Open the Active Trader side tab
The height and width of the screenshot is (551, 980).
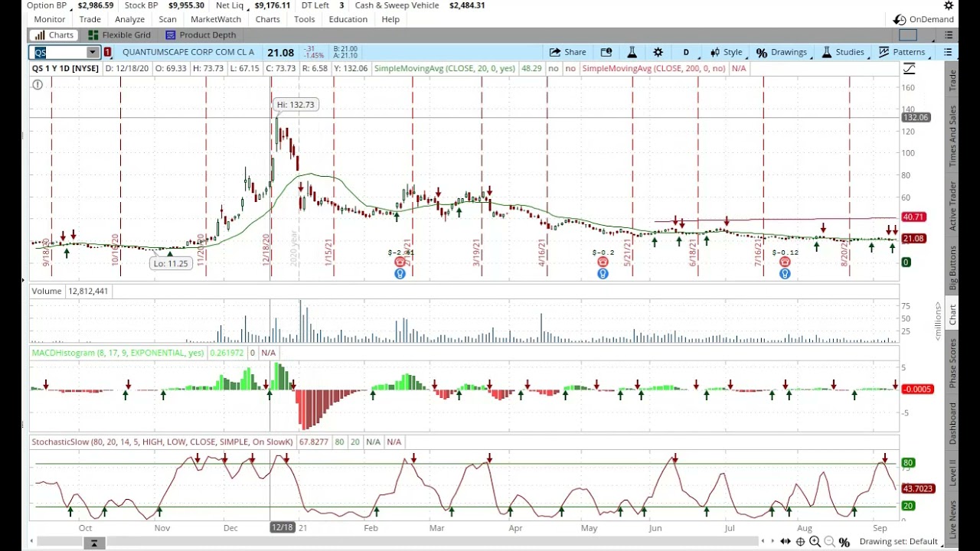[953, 206]
